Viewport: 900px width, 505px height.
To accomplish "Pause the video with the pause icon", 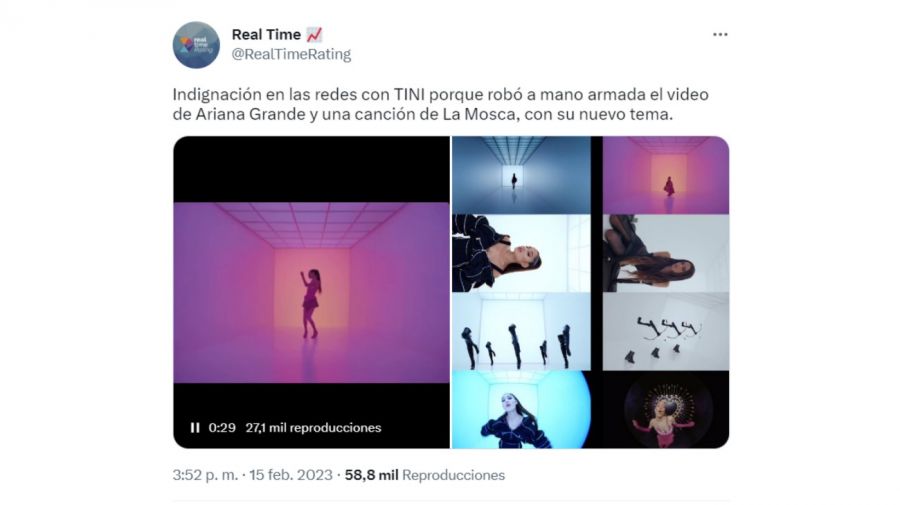I will [195, 428].
